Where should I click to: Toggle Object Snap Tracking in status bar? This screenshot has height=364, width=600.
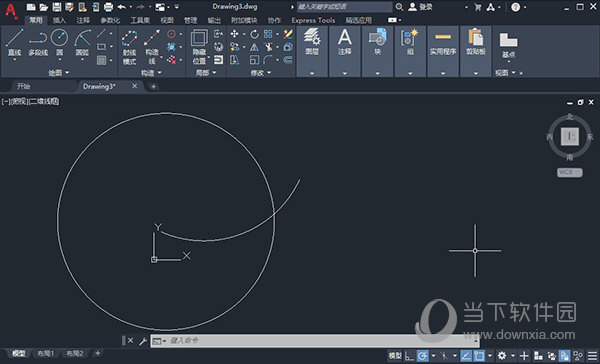(x=466, y=356)
